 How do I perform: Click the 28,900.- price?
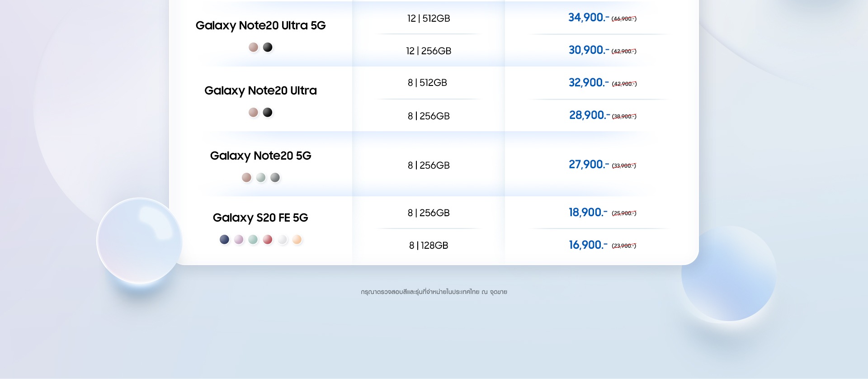pyautogui.click(x=590, y=115)
